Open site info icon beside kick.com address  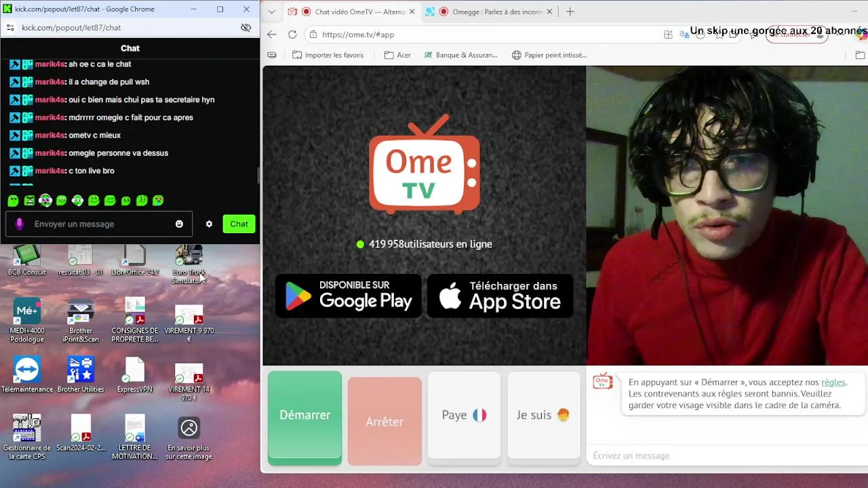[x=10, y=28]
